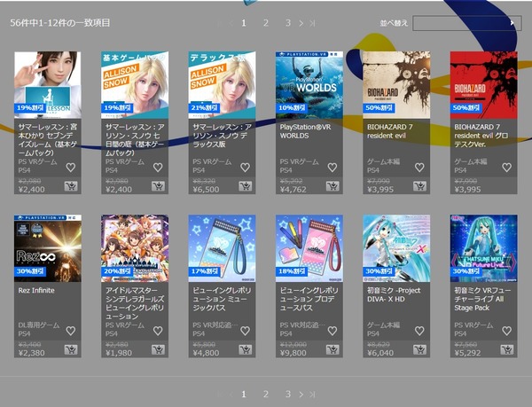The image size is (532, 407).
Task: Favorite Hatsune Miku VR Future Live heart icon
Action: coord(506,331)
